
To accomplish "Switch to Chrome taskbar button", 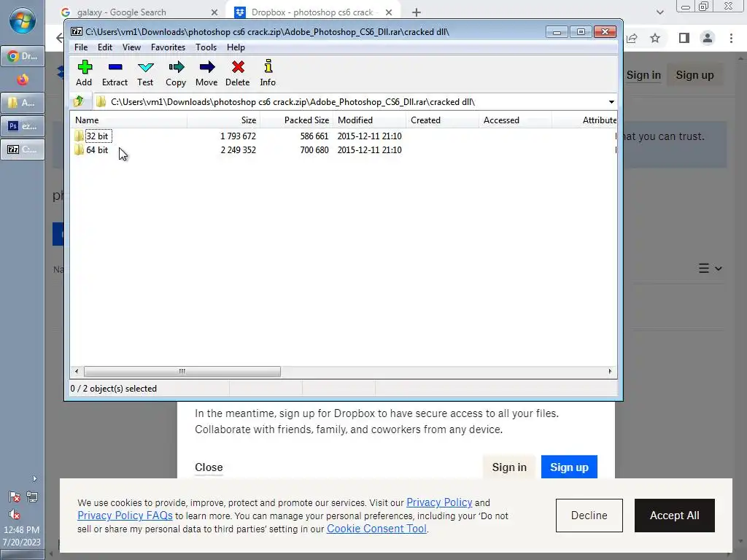I will click(23, 56).
